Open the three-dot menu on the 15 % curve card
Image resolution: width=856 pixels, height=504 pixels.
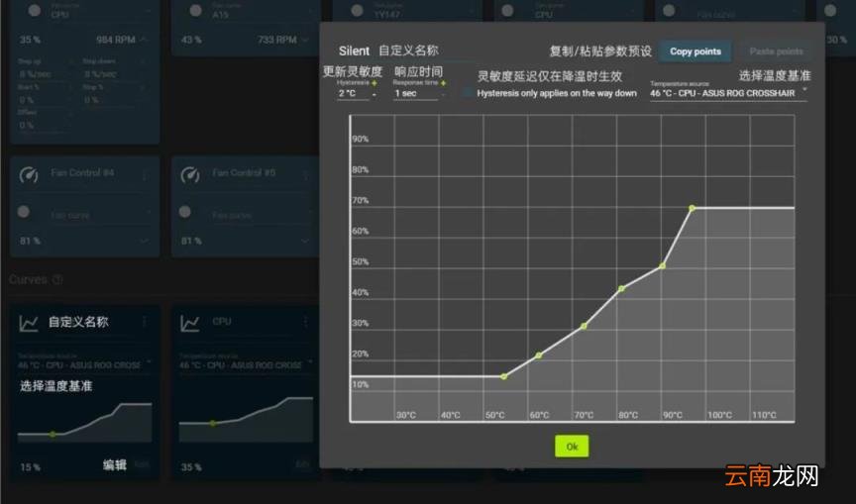coord(145,322)
